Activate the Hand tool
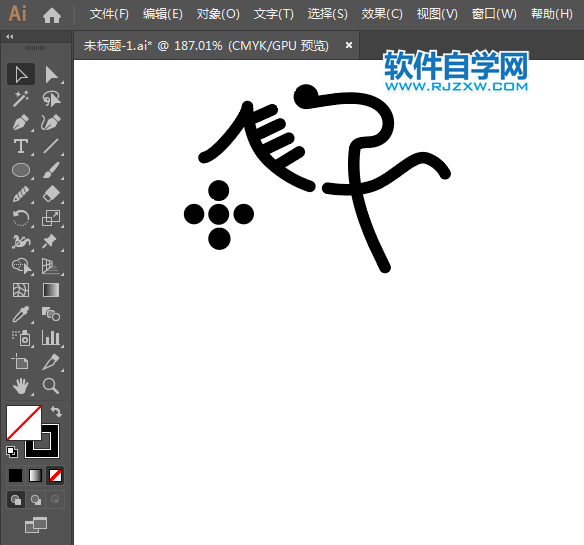Viewport: 584px width, 545px height. tap(21, 386)
